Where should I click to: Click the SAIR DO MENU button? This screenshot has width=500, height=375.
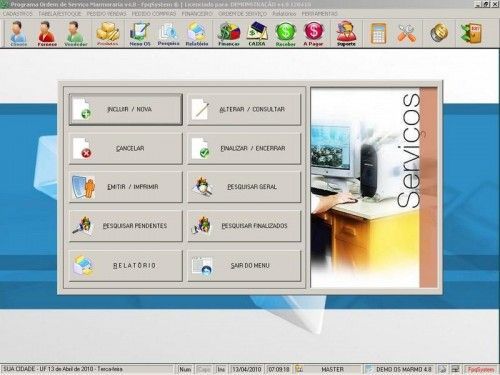(244, 266)
